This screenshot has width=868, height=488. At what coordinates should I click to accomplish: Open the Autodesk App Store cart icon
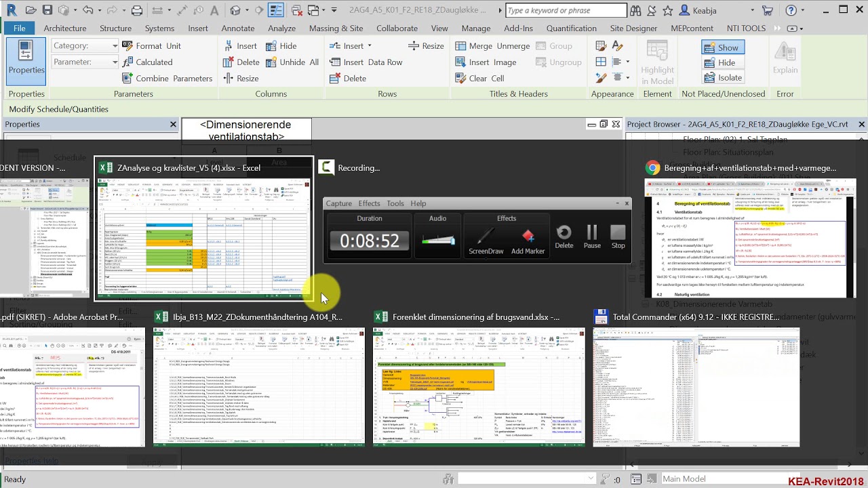(768, 10)
